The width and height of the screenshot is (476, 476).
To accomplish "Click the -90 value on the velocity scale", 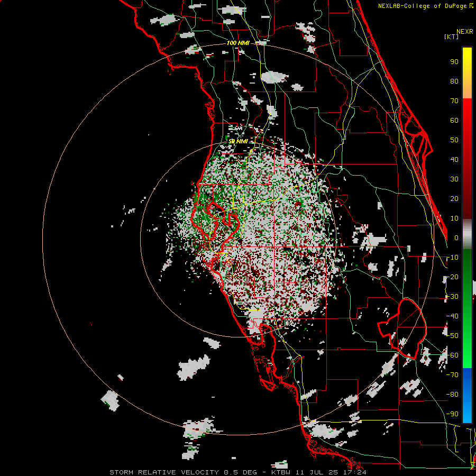I will point(452,414).
